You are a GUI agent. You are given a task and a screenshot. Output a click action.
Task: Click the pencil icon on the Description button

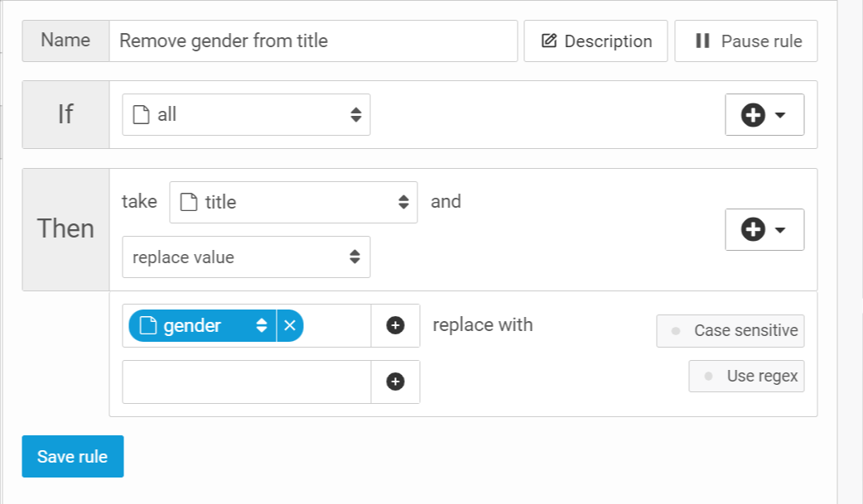click(x=548, y=41)
